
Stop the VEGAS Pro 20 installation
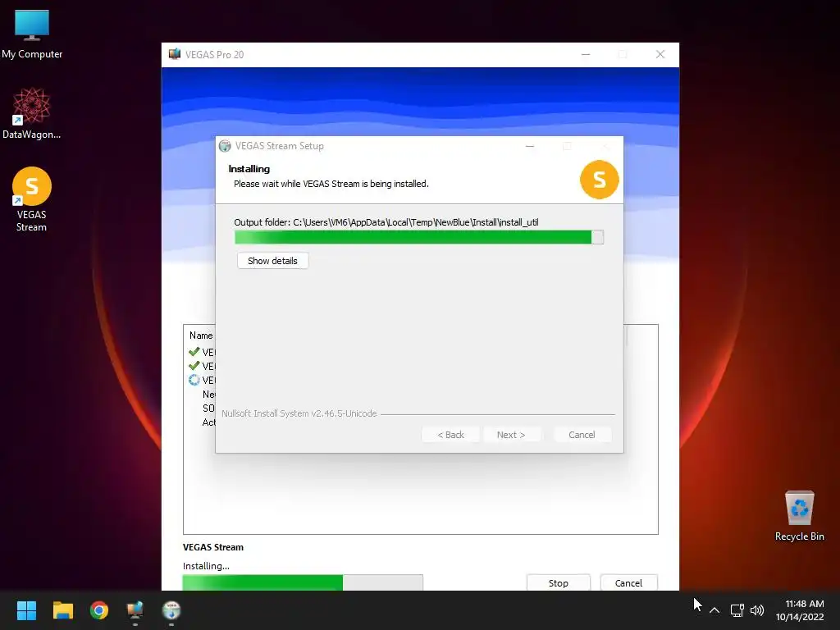(x=558, y=583)
